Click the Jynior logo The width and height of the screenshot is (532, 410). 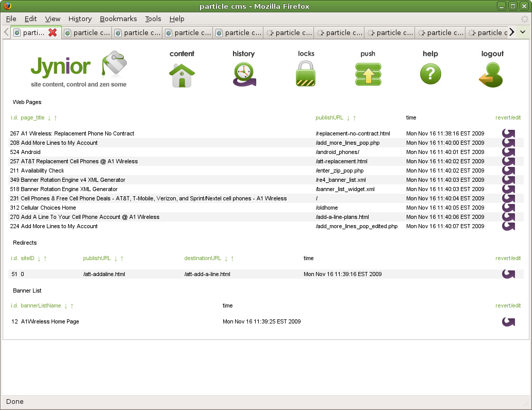coord(78,70)
